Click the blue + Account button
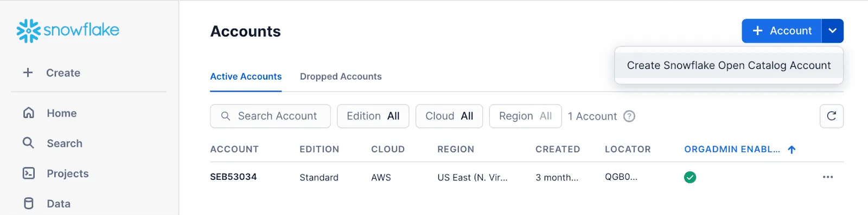This screenshot has height=215, width=868. click(782, 31)
